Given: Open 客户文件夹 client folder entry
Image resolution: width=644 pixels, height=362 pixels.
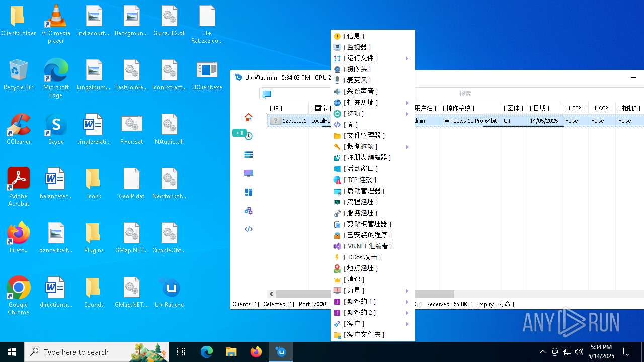Looking at the screenshot, I should click(372, 335).
